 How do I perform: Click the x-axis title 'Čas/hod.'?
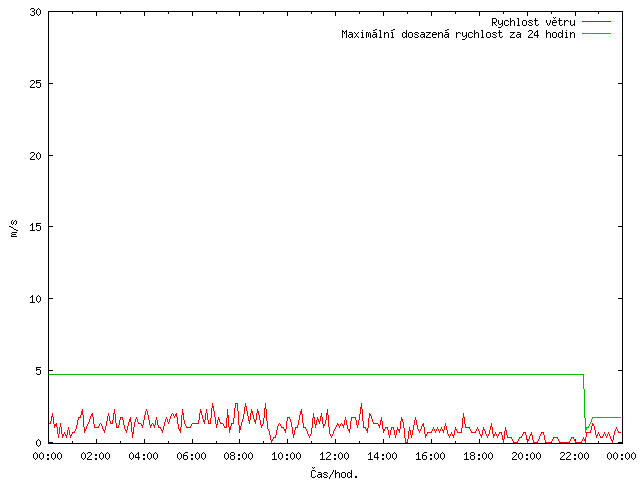334,473
